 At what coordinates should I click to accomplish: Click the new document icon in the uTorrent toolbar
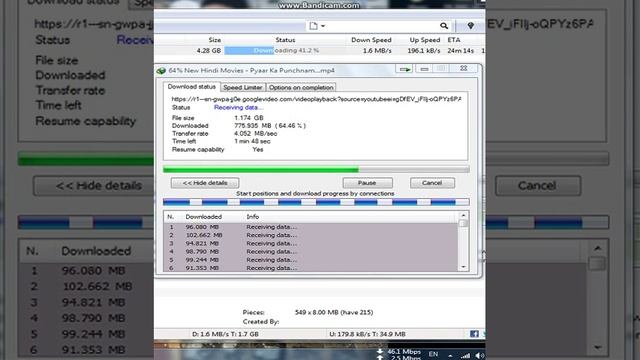313,26
